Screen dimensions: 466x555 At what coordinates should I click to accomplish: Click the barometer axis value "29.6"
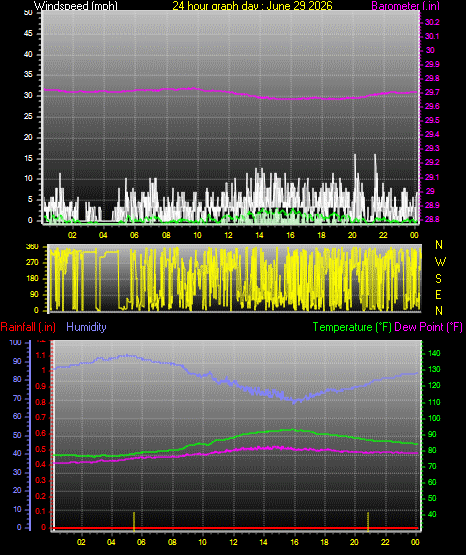[432, 107]
